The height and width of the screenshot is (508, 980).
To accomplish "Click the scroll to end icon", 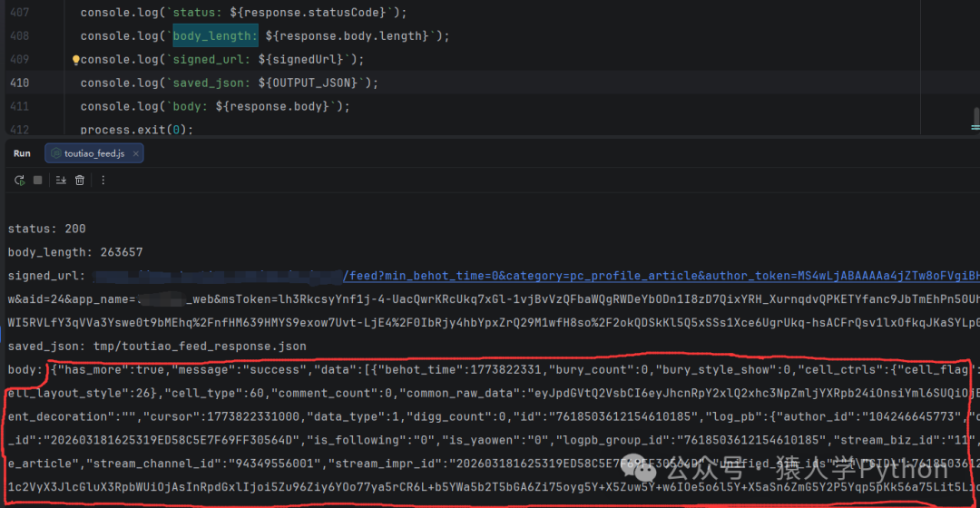I will pyautogui.click(x=61, y=180).
